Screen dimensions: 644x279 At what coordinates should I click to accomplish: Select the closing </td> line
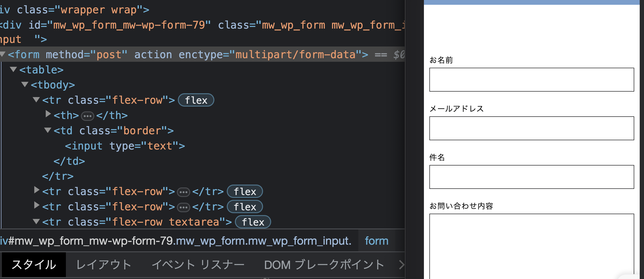(x=69, y=161)
